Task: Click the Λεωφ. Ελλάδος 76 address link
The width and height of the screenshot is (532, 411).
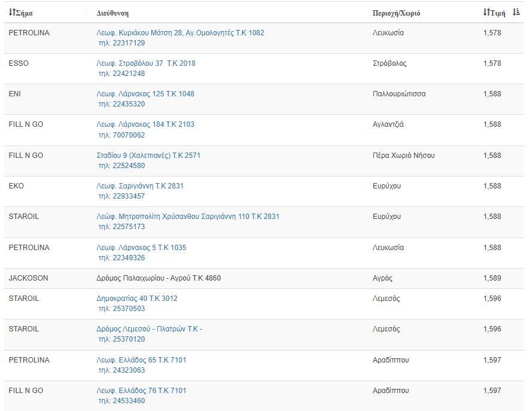Action: coord(141,391)
